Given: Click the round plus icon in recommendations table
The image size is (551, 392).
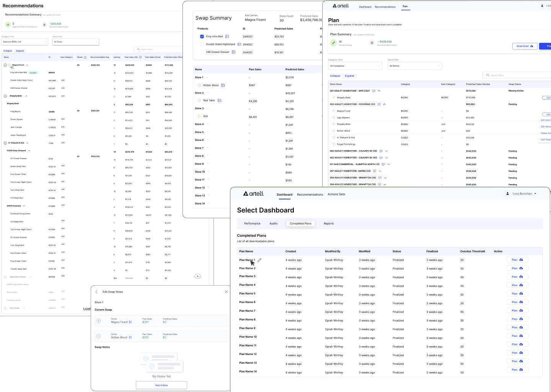Looking at the screenshot, I should 197,276.
